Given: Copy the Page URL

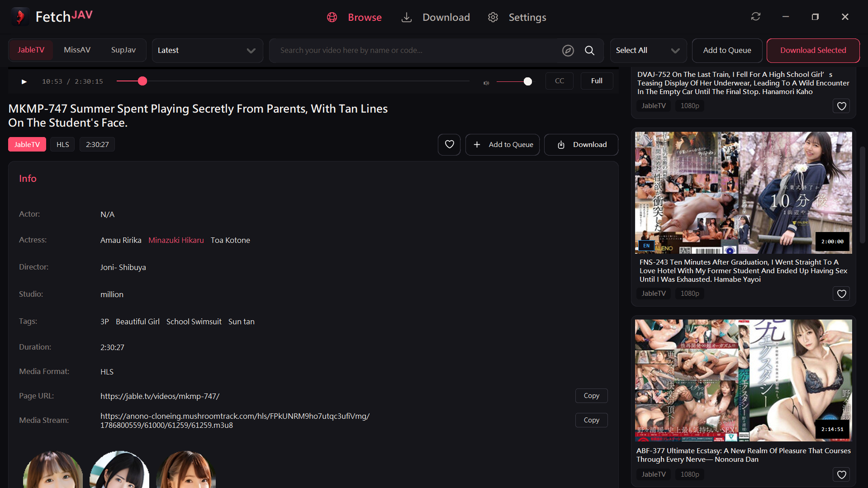Looking at the screenshot, I should pos(592,396).
